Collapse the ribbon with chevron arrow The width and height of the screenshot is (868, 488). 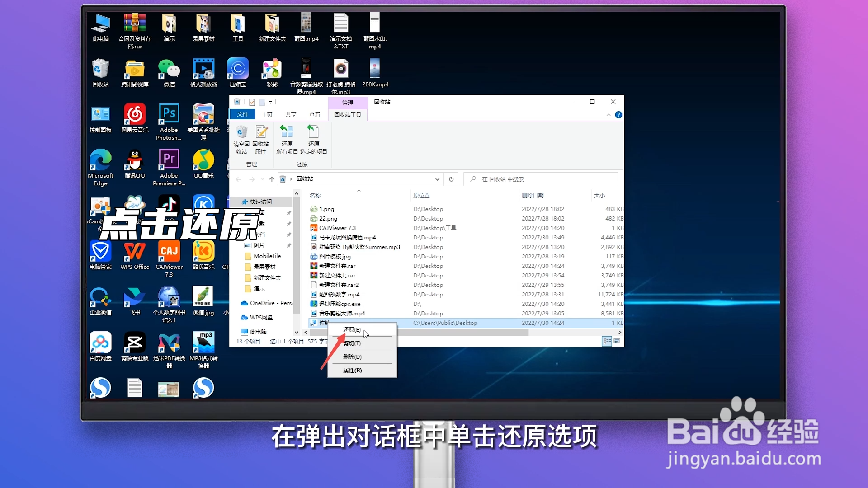click(609, 115)
